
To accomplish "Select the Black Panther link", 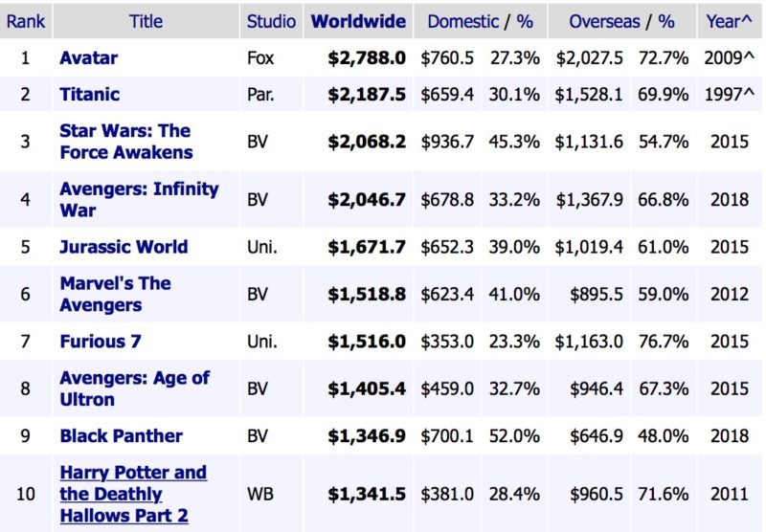I will [121, 435].
